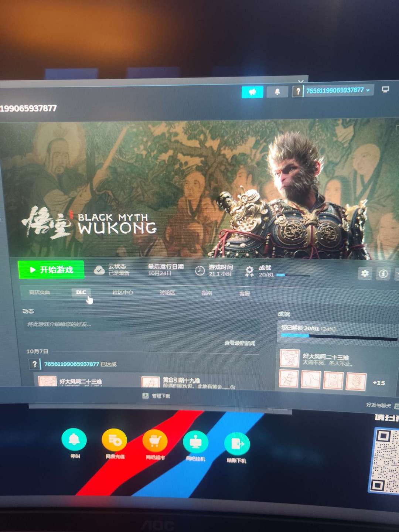Screen dimensions: 399x532
Task: Select the DLC tab
Action: pyautogui.click(x=81, y=292)
